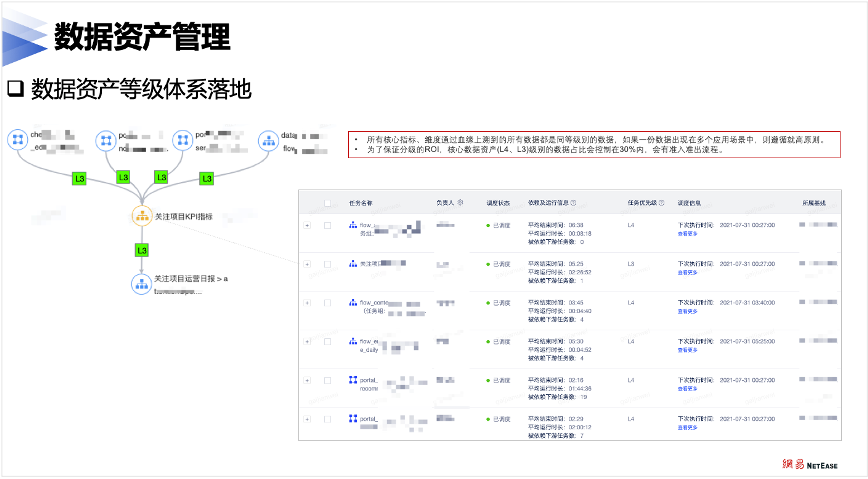Toggle the select-all checkbox in the table header
Image resolution: width=868 pixels, height=479 pixels.
(x=327, y=203)
